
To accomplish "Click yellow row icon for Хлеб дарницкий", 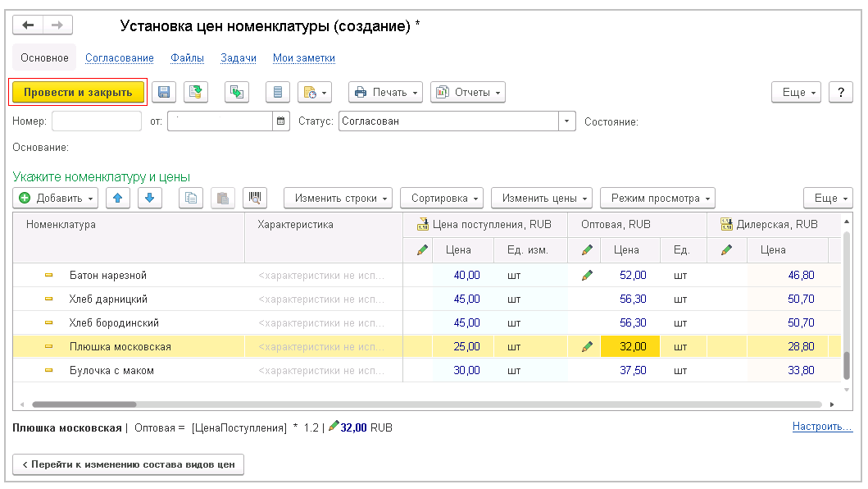I will [48, 299].
